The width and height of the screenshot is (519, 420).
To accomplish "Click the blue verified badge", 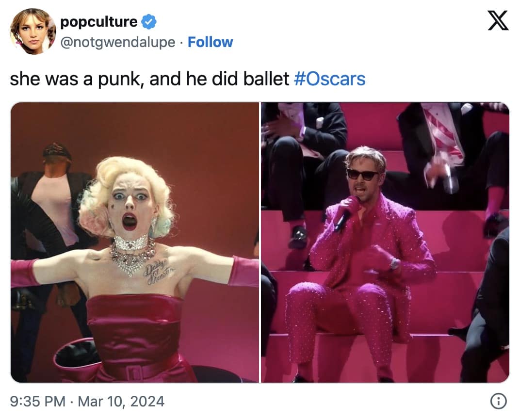I will point(148,22).
